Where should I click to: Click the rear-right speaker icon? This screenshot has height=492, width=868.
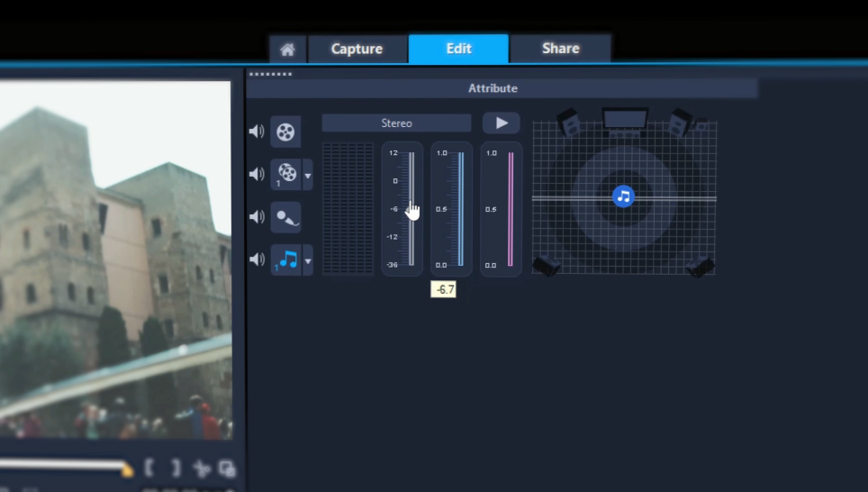pyautogui.click(x=701, y=267)
